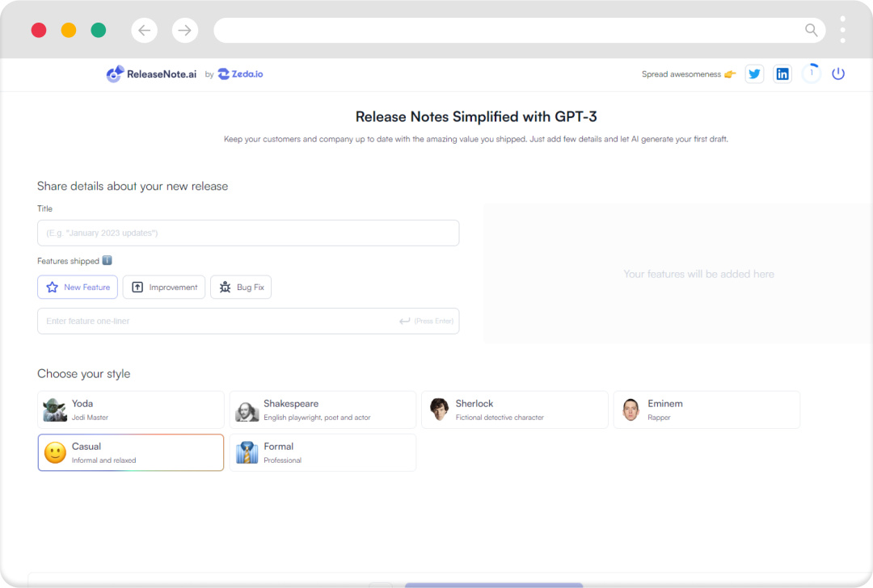This screenshot has height=588, width=873.
Task: Click the 'Your features will be added here' placeholder
Action: tap(698, 274)
